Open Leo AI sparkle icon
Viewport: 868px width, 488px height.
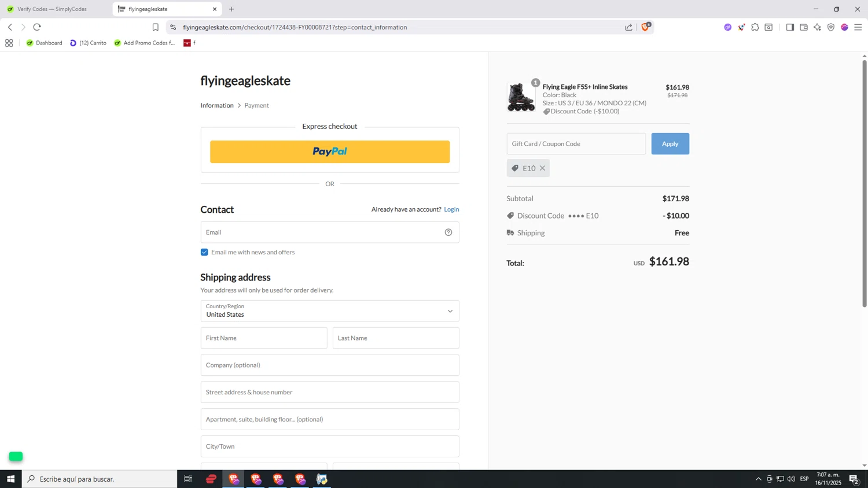click(x=817, y=27)
